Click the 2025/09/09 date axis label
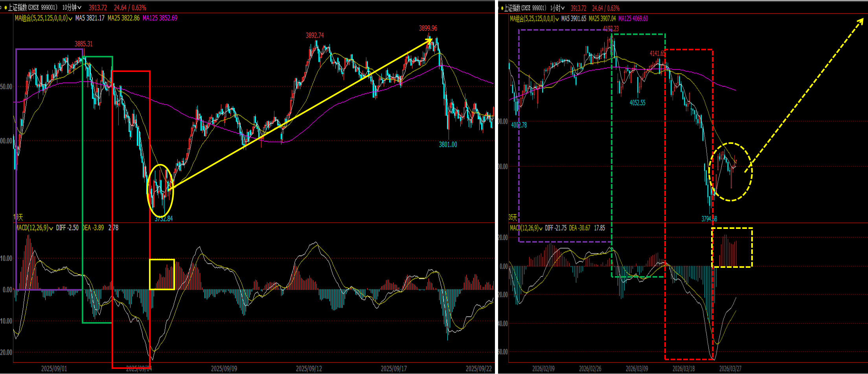This screenshot has width=868, height=374. pyautogui.click(x=224, y=368)
